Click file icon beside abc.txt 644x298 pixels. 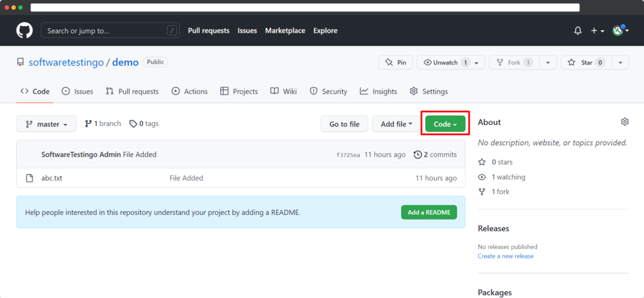29,178
